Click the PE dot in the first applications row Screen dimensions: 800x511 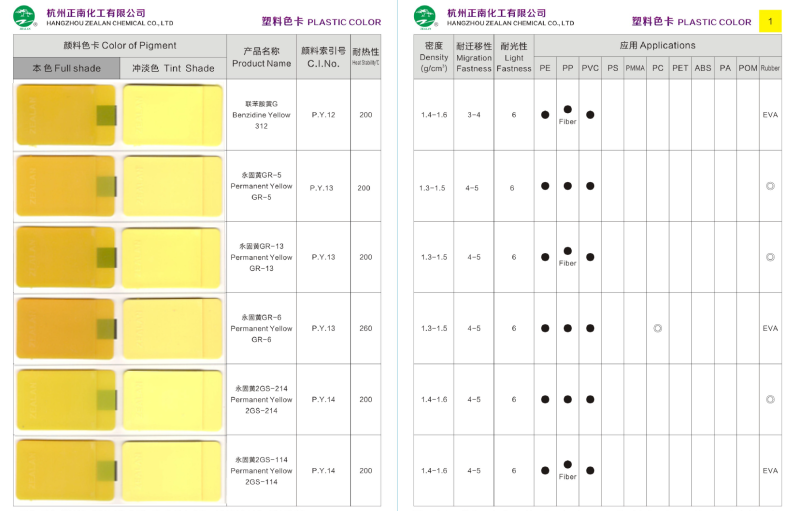tap(545, 115)
